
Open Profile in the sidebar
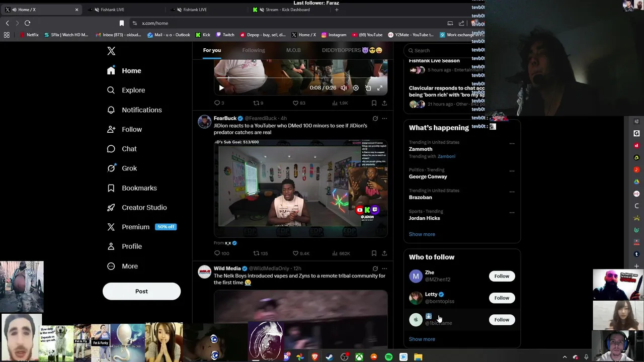125,246
